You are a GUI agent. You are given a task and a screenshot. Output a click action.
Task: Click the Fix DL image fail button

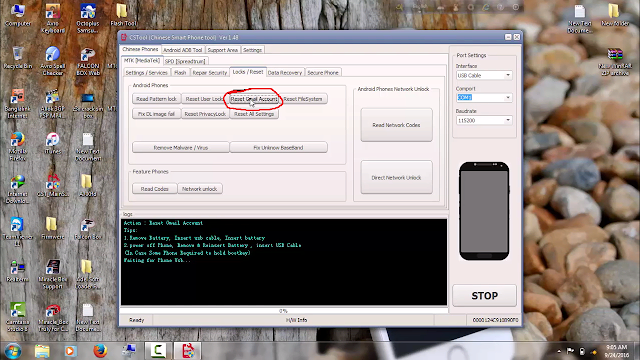coord(156,114)
